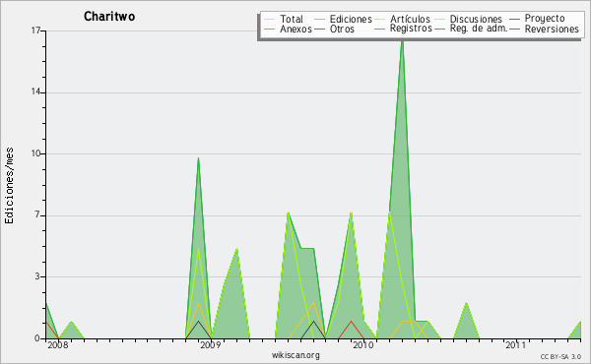
Task: Click the 2011 x-axis label
Action: click(515, 344)
